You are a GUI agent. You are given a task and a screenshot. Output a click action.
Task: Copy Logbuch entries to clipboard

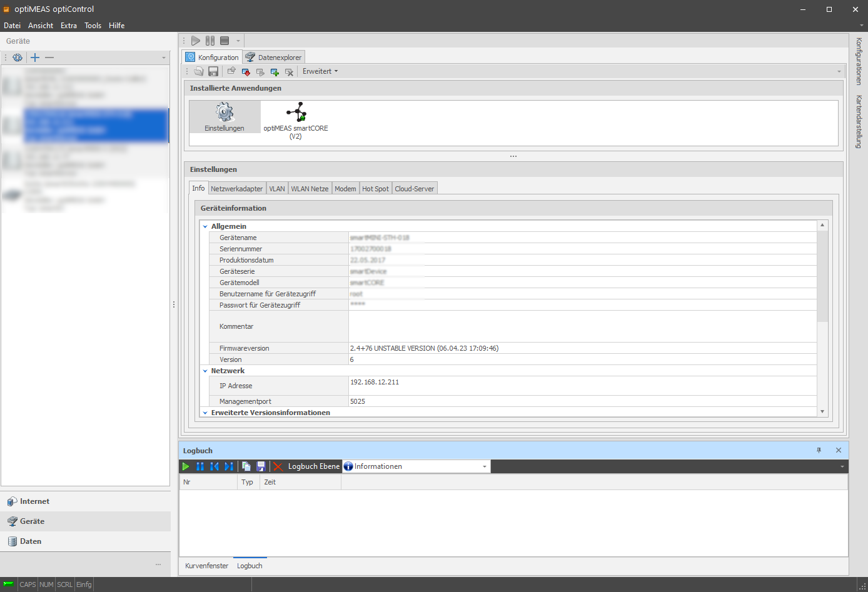(x=246, y=466)
